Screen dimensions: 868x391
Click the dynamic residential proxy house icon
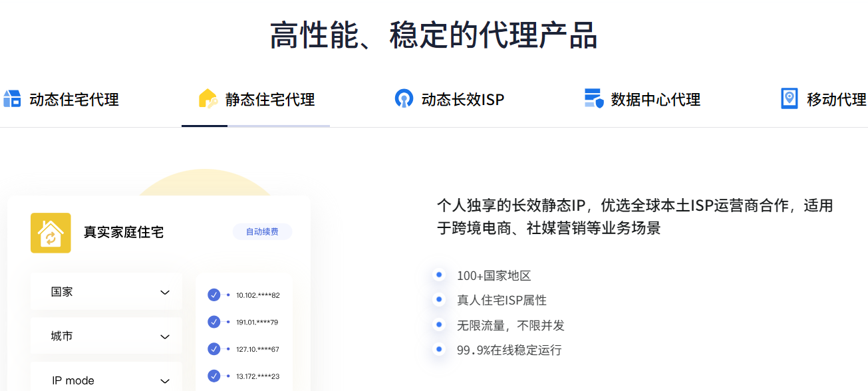(x=12, y=99)
